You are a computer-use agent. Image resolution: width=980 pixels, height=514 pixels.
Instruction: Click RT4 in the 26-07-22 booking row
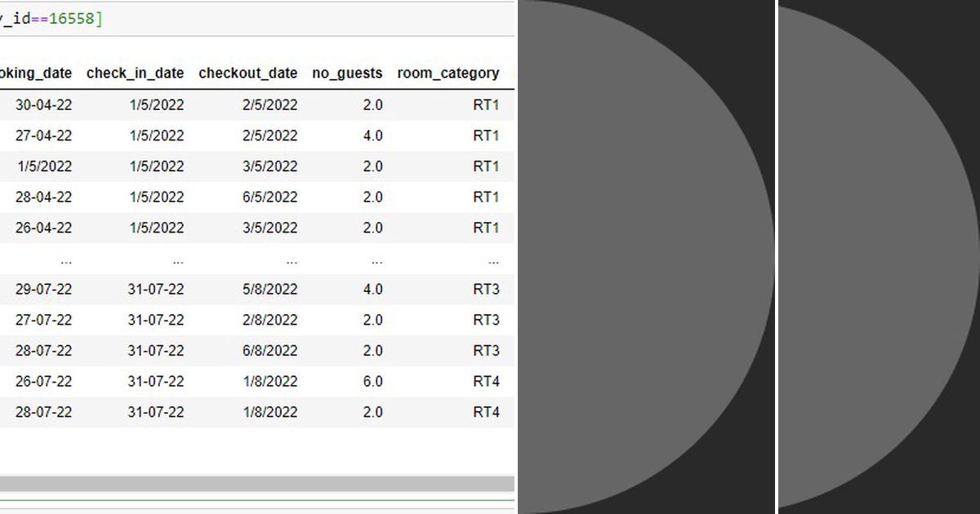point(486,381)
